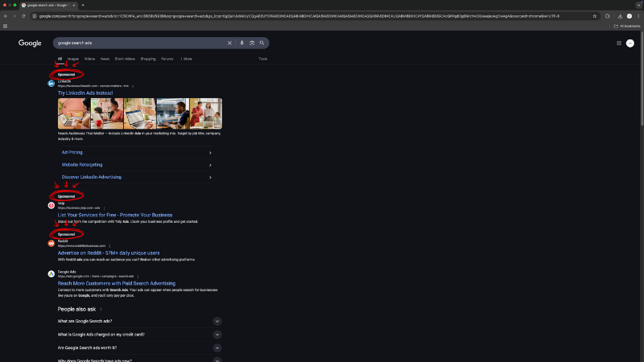This screenshot has width=644, height=362.
Task: Click the Yelp favicon in the second ad
Action: tap(52, 205)
